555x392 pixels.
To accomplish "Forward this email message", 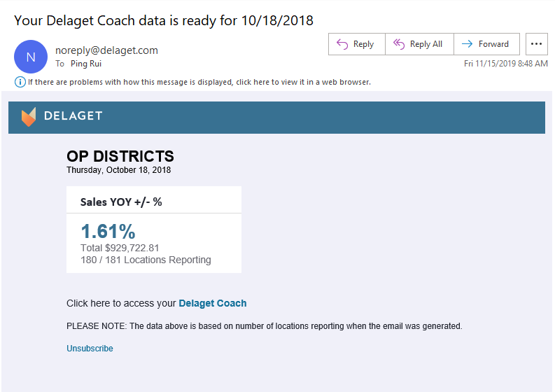I will pyautogui.click(x=486, y=44).
